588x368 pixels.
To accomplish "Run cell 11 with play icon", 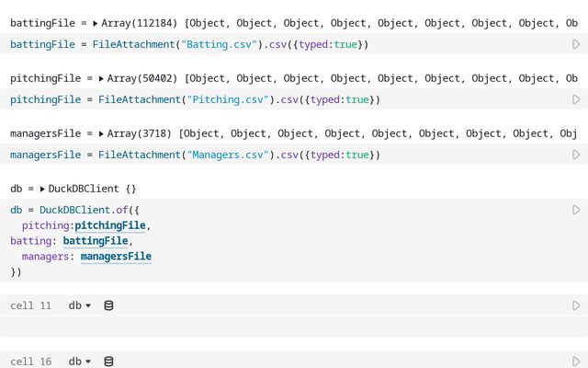I will click(576, 305).
